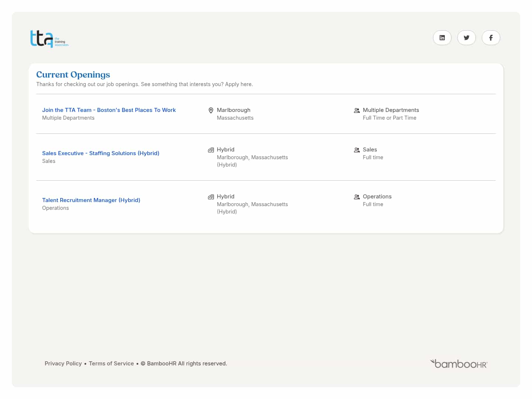Viewport: 532px width, 399px height.
Task: Open the Talent Recruitment Manager (Hybrid) job
Action: 91,200
